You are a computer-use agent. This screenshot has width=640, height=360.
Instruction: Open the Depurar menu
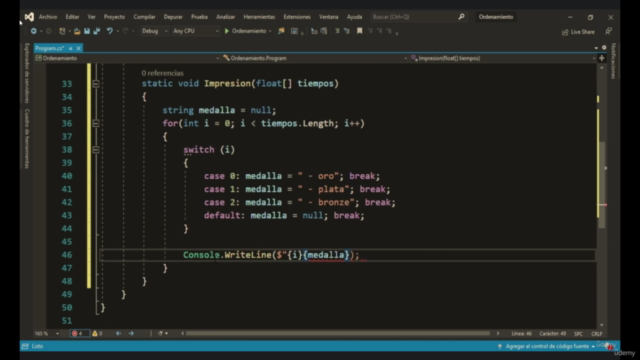tap(173, 17)
